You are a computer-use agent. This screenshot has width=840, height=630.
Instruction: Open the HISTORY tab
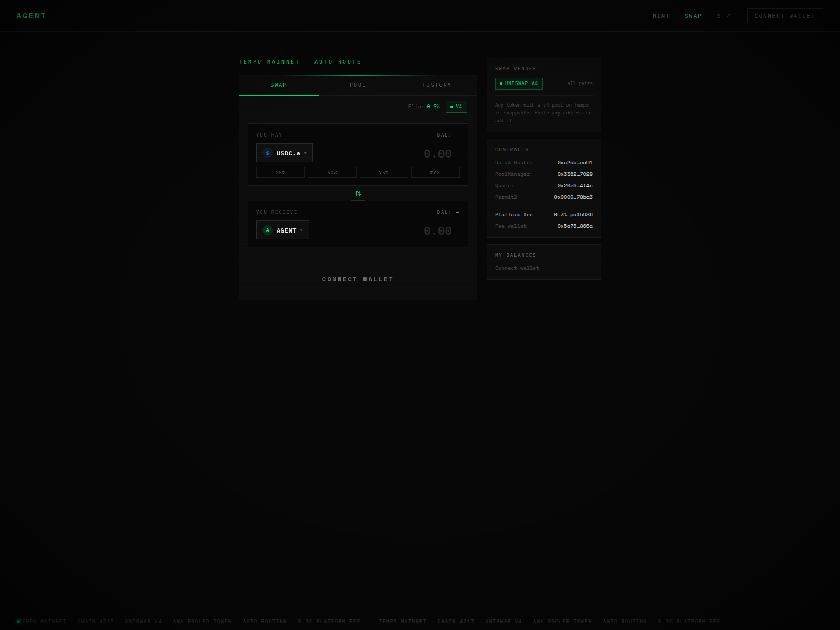436,85
